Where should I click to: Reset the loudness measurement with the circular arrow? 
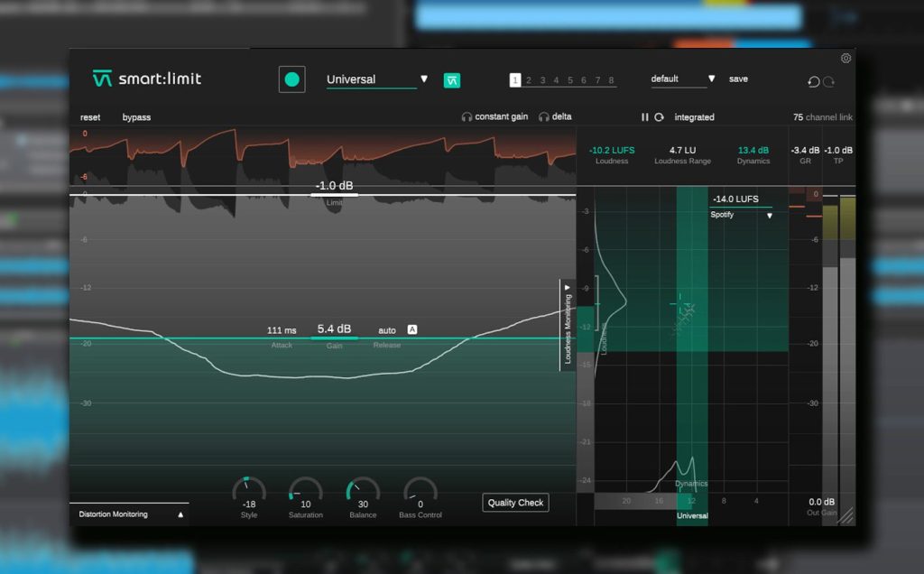[659, 117]
